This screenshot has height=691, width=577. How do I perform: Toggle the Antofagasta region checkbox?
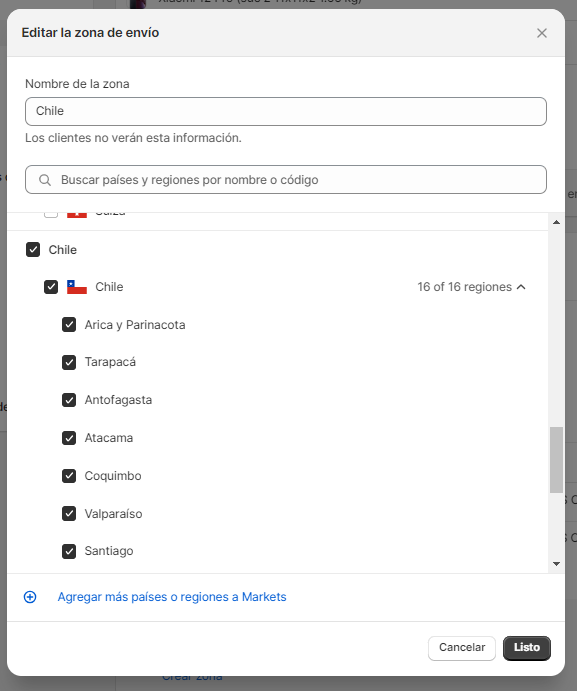[69, 400]
